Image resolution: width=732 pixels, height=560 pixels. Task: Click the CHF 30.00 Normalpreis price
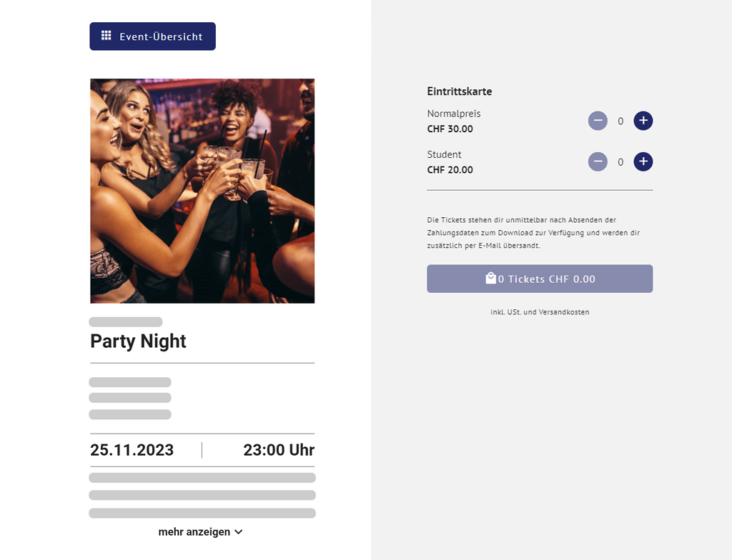(x=450, y=129)
